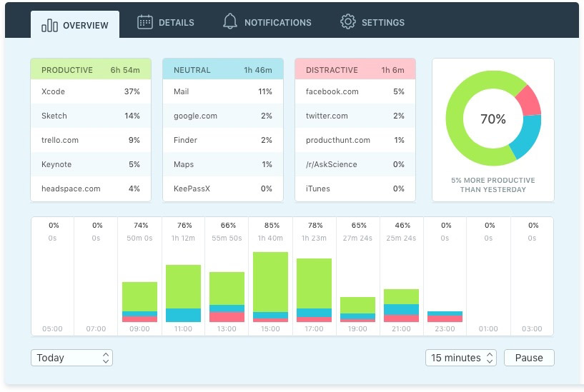Select the trello.com row

[x=91, y=140]
